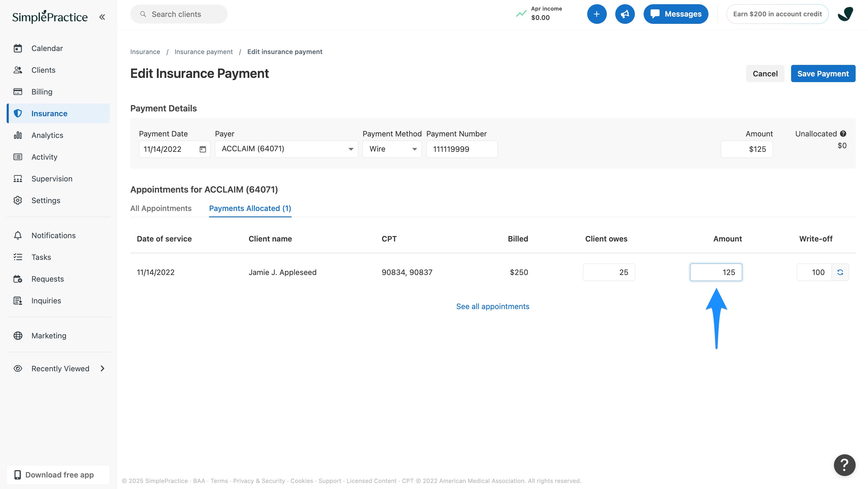Click the Cookies footer link
Viewport: 868px width, 489px height.
pyautogui.click(x=302, y=481)
